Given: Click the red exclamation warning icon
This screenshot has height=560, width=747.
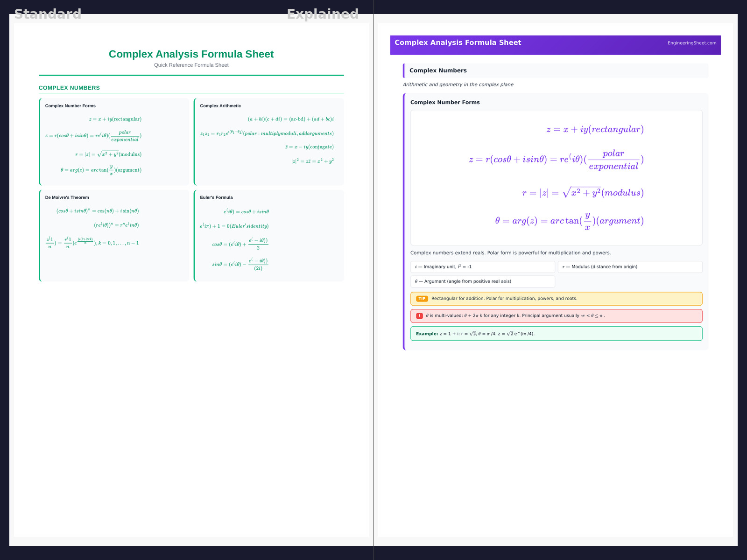Looking at the screenshot, I should pyautogui.click(x=419, y=316).
